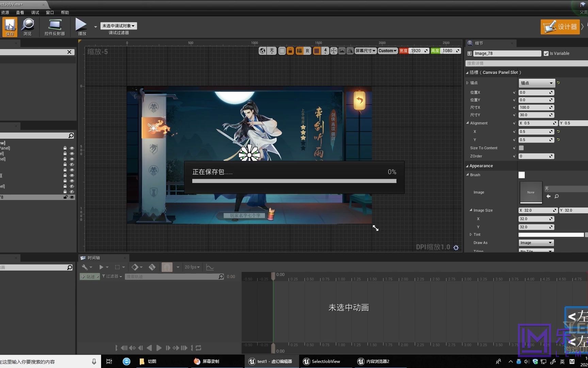Click the timeline play reverse button
Image resolution: width=588 pixels, height=368 pixels.
(x=149, y=348)
